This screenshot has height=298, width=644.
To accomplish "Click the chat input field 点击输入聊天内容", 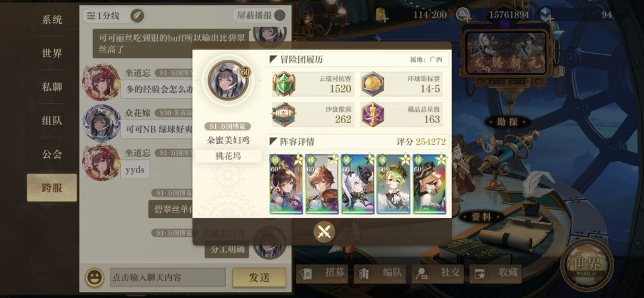I will point(168,278).
